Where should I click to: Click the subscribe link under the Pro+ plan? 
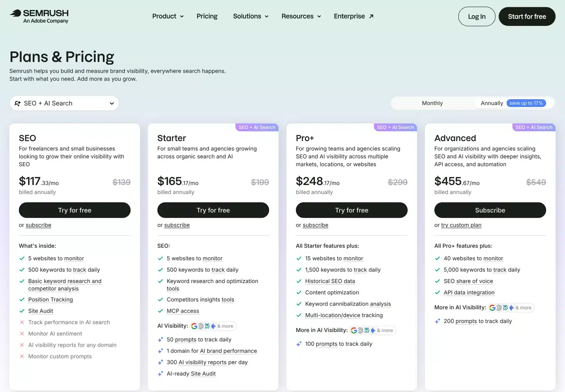pyautogui.click(x=315, y=225)
